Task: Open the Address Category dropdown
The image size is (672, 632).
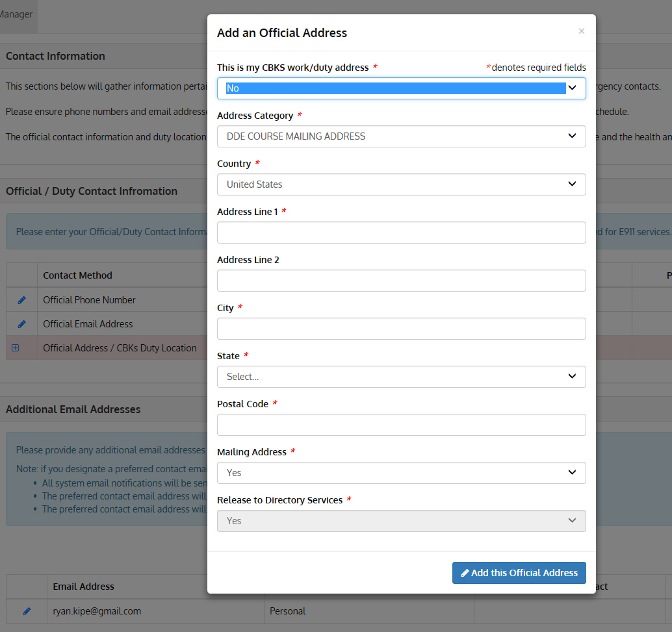Action: coord(401,136)
